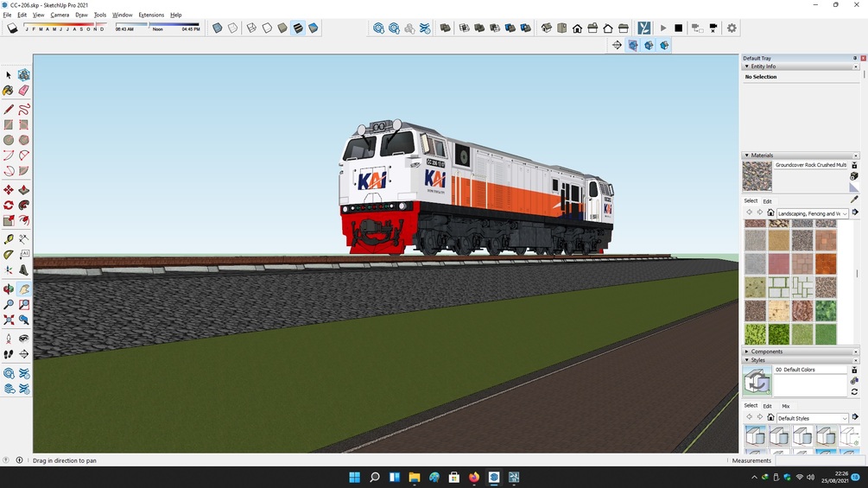The height and width of the screenshot is (488, 868).
Task: Select the Zoom magnifier tool
Action: tap(9, 304)
